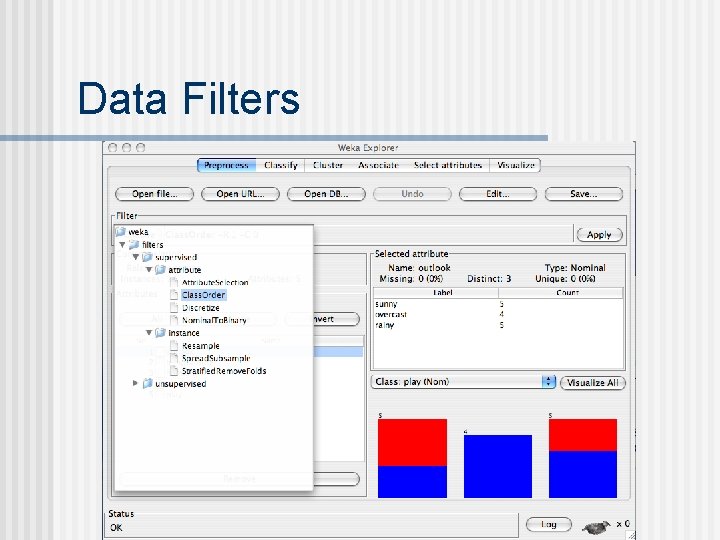
Task: Apply the selected filter
Action: [x=599, y=235]
